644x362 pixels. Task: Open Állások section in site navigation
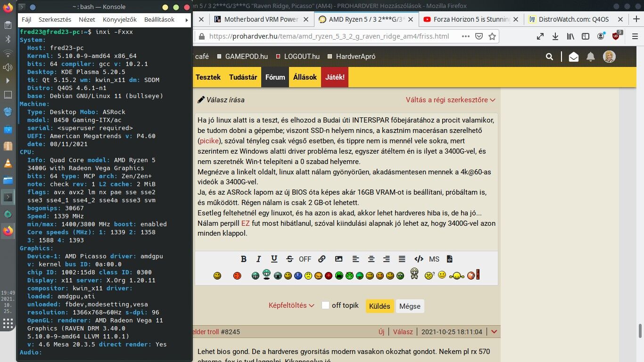(x=305, y=77)
